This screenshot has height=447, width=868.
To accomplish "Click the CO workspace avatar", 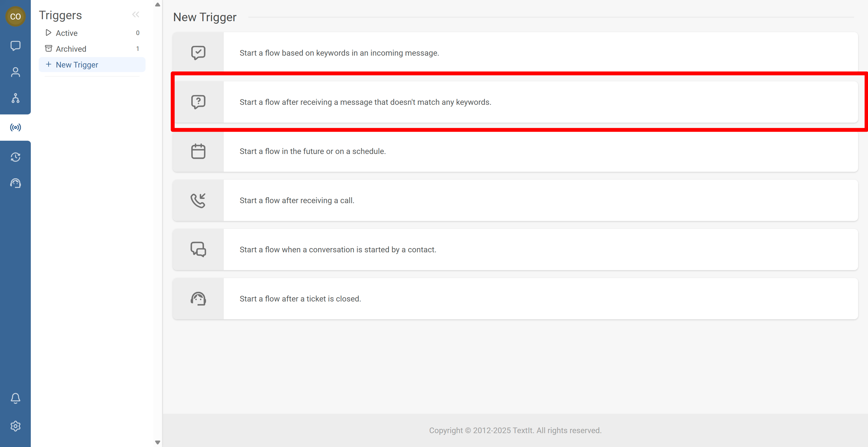I will [16, 16].
